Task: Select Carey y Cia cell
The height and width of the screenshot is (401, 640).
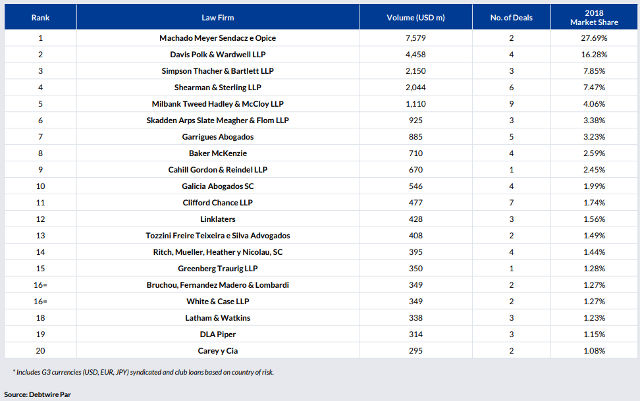Action: pyautogui.click(x=218, y=351)
